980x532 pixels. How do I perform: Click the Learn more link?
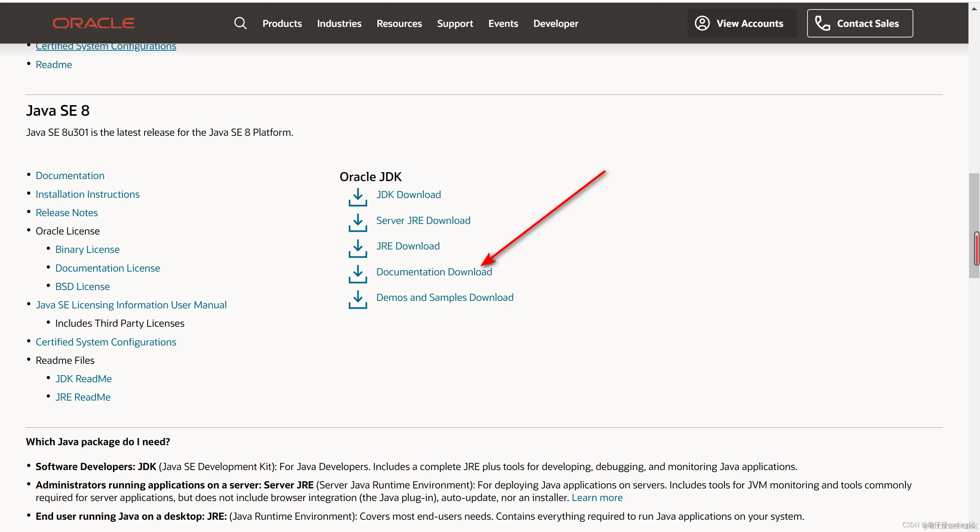pyautogui.click(x=597, y=498)
